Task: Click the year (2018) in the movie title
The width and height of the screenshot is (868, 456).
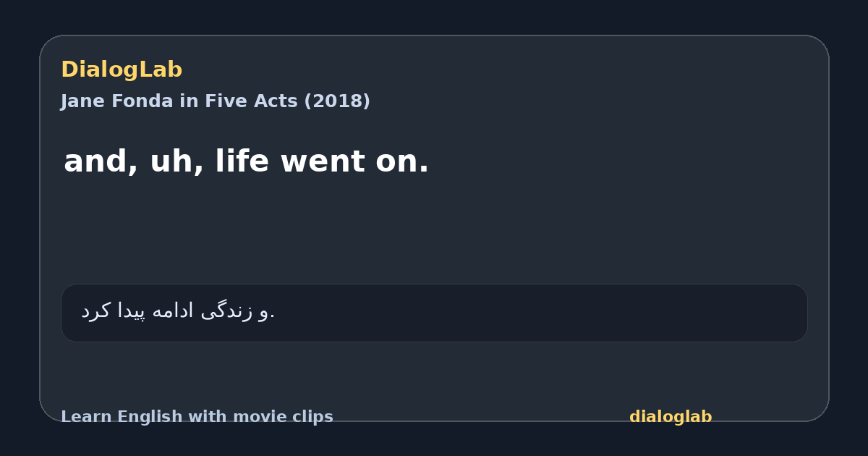Action: click(336, 101)
